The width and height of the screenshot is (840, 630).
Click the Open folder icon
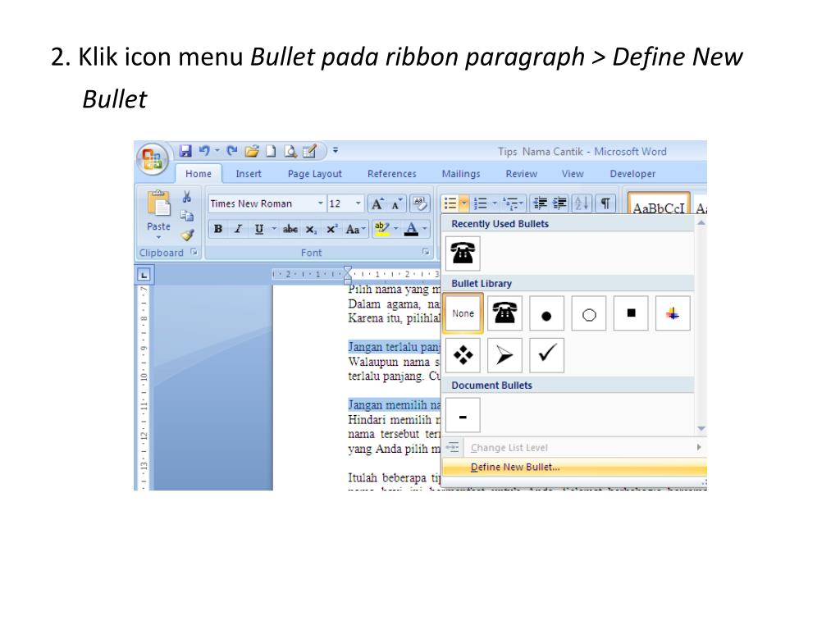pyautogui.click(x=252, y=151)
